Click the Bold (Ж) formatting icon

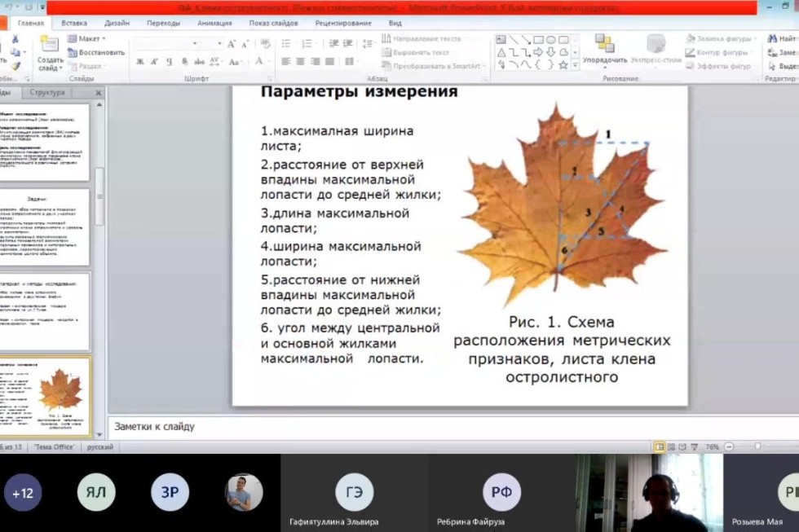(x=140, y=62)
